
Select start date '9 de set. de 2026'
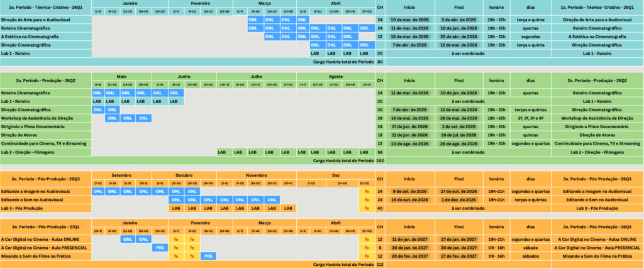point(409,192)
